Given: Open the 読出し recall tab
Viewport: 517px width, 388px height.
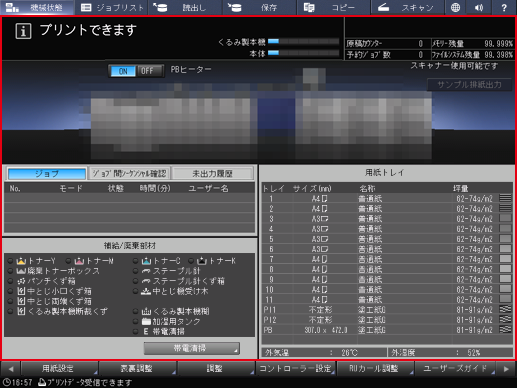Looking at the screenshot, I should pyautogui.click(x=185, y=7).
